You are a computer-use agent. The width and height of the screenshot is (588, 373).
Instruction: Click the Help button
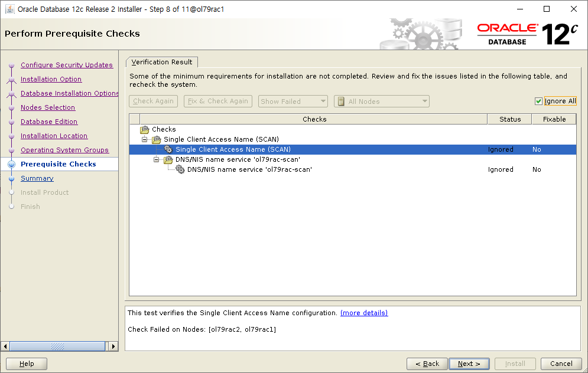coord(27,364)
